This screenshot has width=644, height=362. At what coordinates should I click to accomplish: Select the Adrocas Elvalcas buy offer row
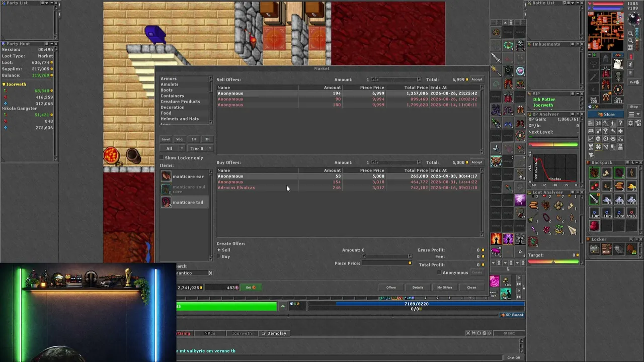pyautogui.click(x=349, y=188)
